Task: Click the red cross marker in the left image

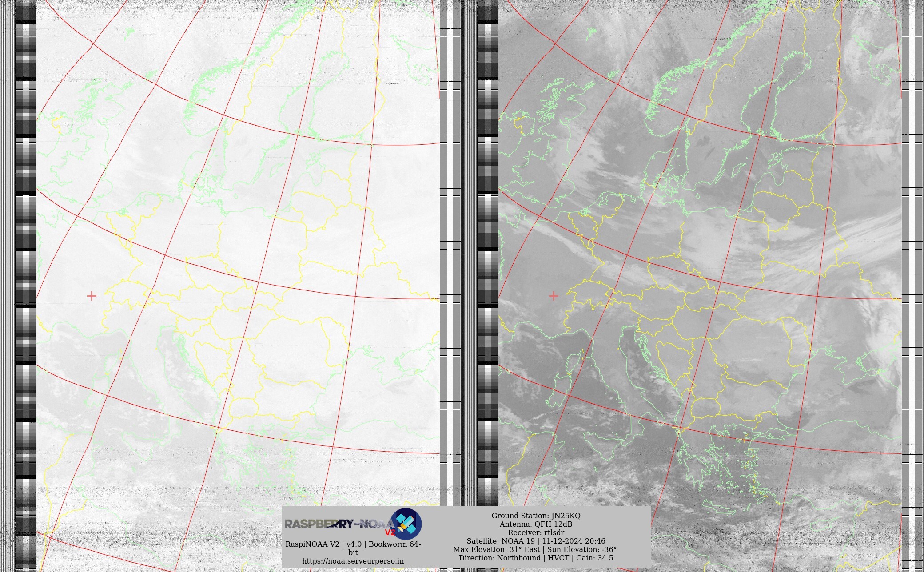Action: 92,296
